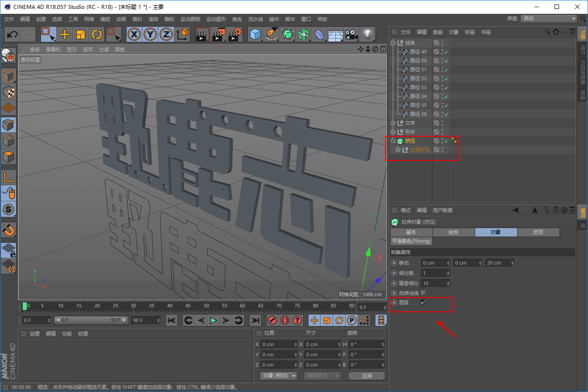Open Render Settings with the gear clapperboard
This screenshot has height=392, width=588.
point(235,34)
